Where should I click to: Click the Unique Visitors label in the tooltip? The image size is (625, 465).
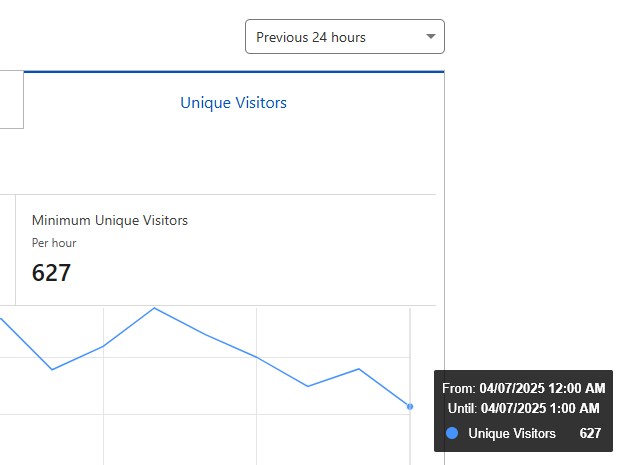pos(512,433)
